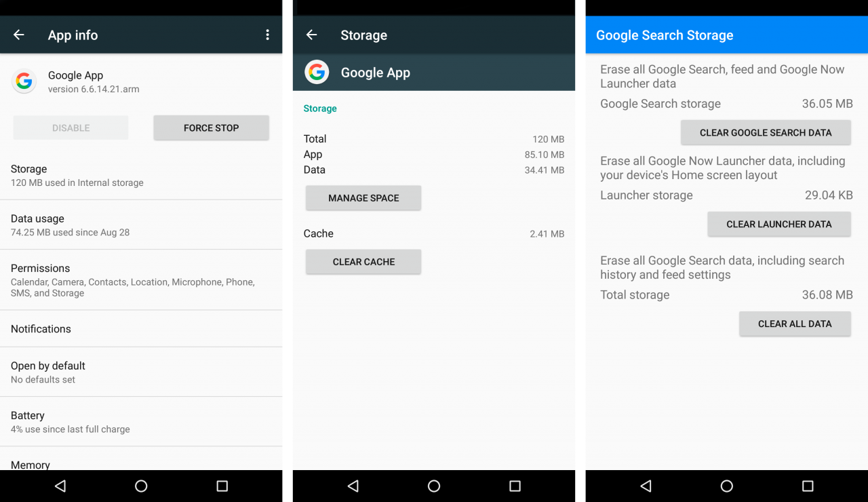The height and width of the screenshot is (502, 868).
Task: Tap recent apps in Google Search Storage screen
Action: pyautogui.click(x=808, y=486)
